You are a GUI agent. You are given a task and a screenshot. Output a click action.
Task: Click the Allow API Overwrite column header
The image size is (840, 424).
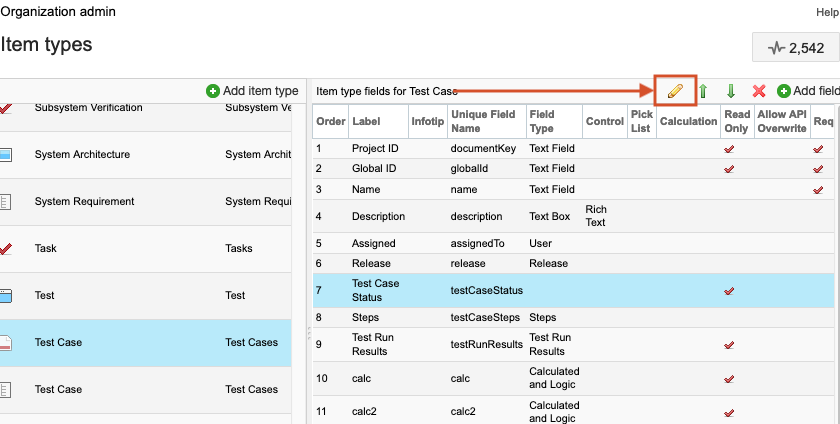[782, 122]
